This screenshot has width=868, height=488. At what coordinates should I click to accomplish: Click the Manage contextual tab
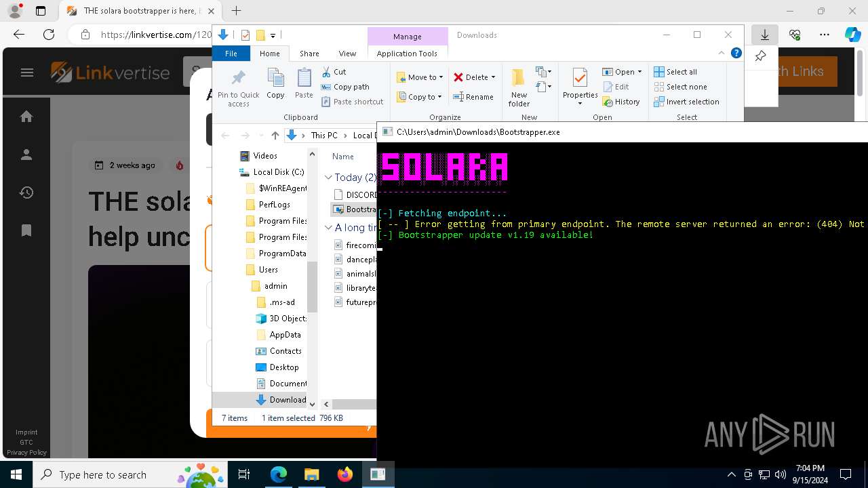click(408, 37)
